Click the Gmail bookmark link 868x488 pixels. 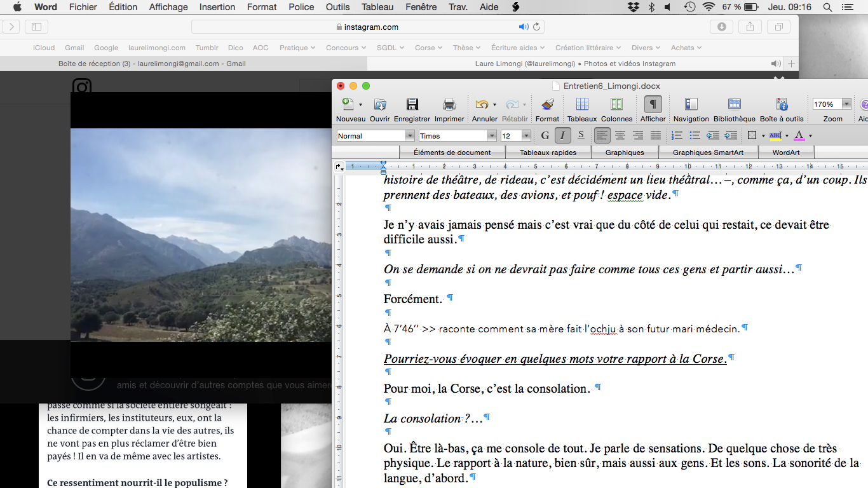(x=74, y=48)
